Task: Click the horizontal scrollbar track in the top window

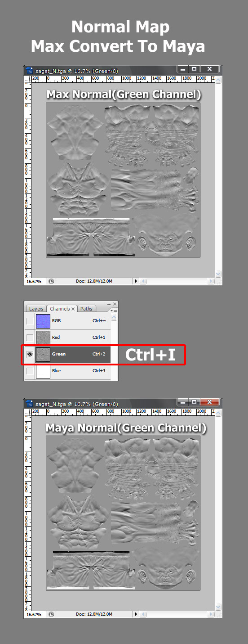Action: [177, 281]
